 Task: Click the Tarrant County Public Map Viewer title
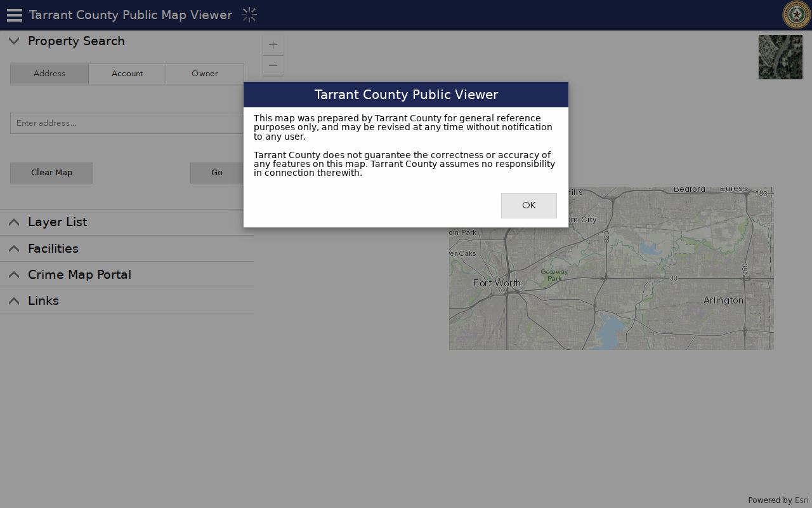coord(131,15)
